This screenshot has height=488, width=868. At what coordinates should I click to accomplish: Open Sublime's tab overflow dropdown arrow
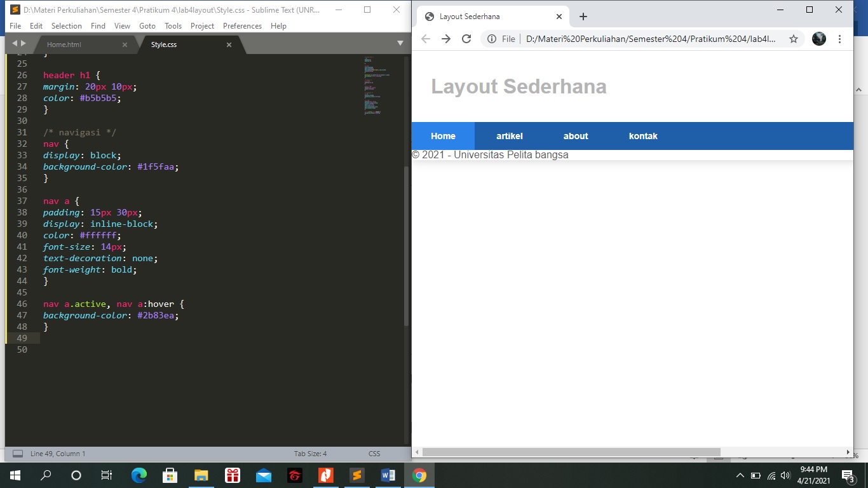tap(400, 43)
